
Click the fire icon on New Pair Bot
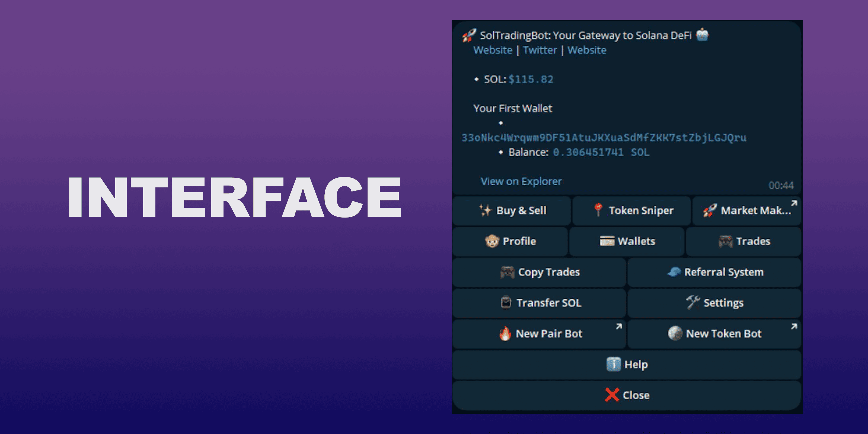[505, 334]
